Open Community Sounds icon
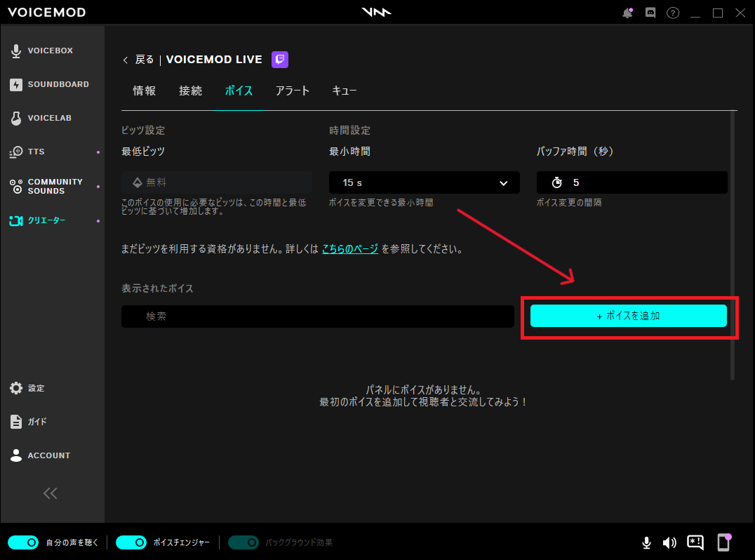The height and width of the screenshot is (560, 755). click(16, 187)
